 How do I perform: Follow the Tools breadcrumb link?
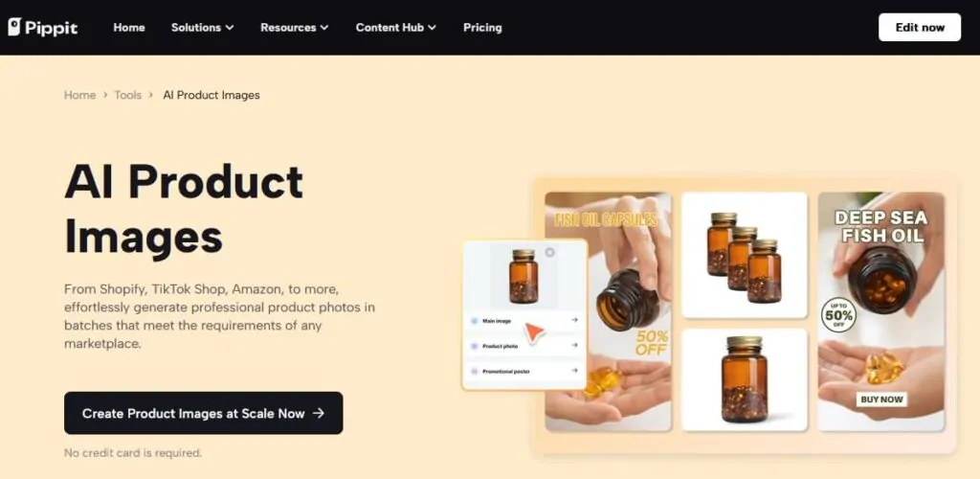[127, 95]
